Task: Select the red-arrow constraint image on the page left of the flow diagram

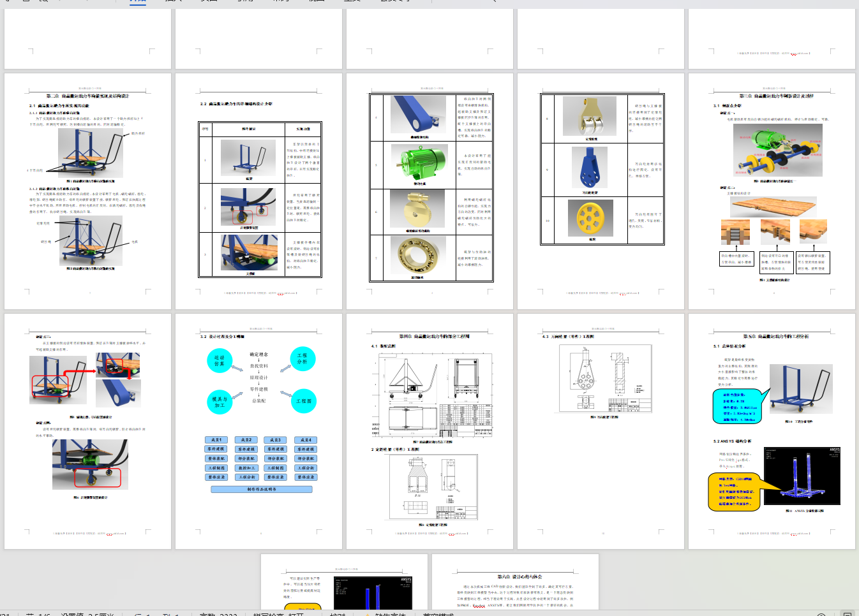Action: [85, 380]
